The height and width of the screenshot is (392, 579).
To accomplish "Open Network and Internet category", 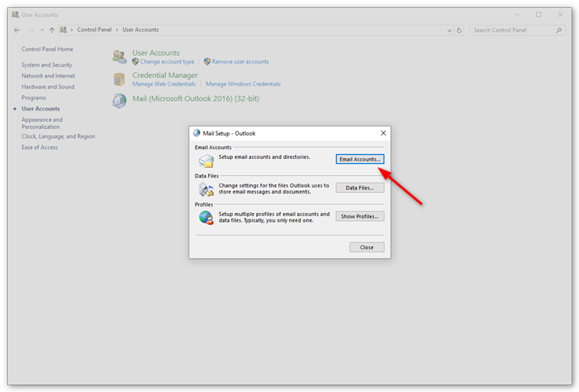I will click(48, 76).
